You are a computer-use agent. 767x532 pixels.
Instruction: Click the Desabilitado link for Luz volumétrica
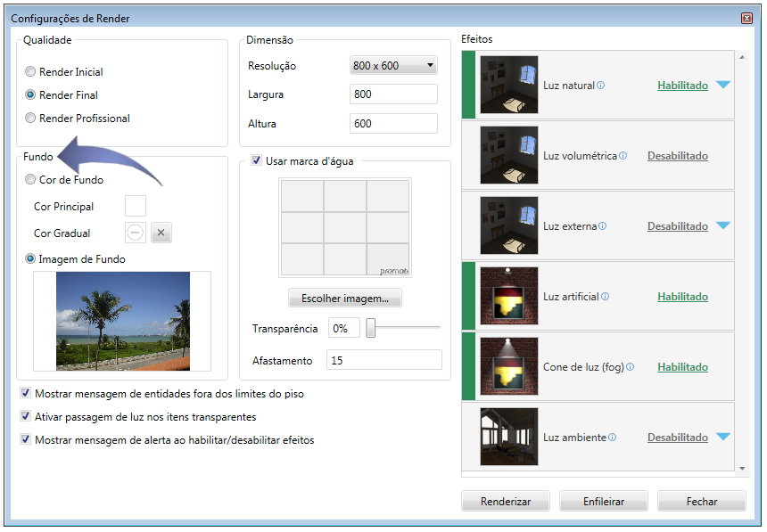[x=678, y=156]
